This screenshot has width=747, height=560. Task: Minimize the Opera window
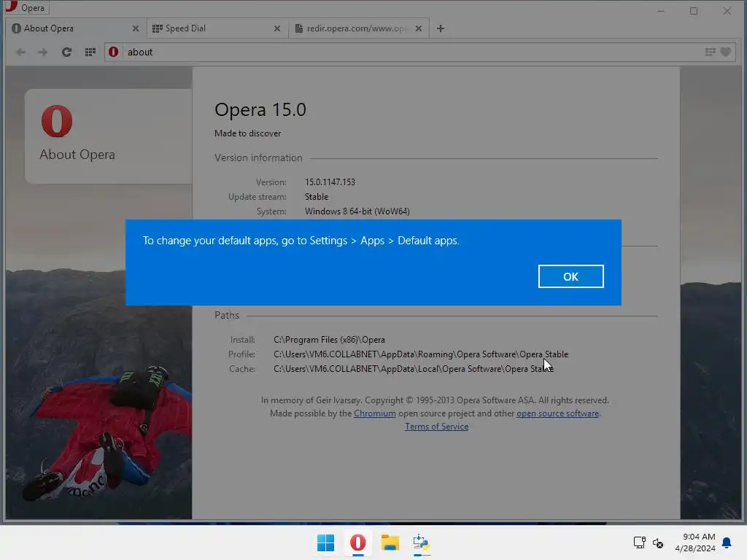661,11
